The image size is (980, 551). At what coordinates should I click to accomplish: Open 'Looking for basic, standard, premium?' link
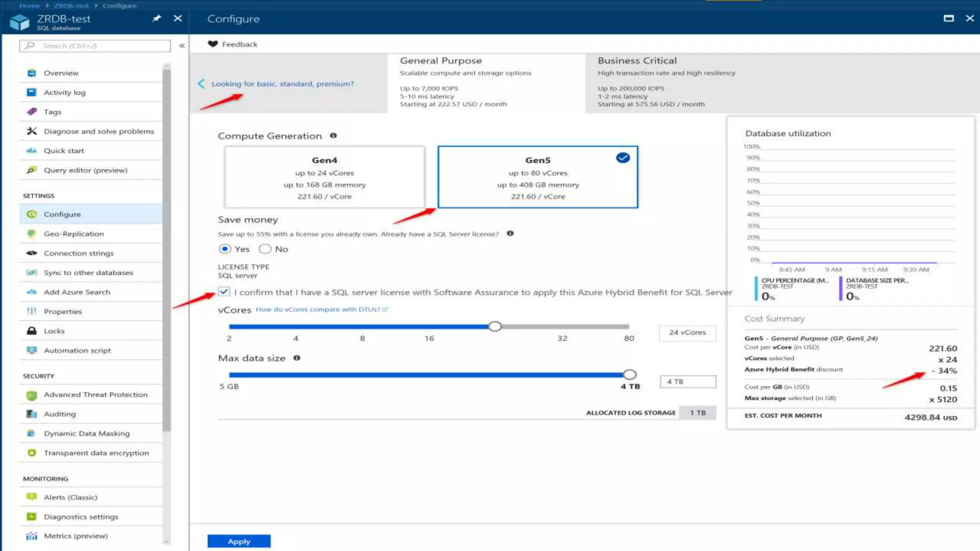click(x=283, y=84)
